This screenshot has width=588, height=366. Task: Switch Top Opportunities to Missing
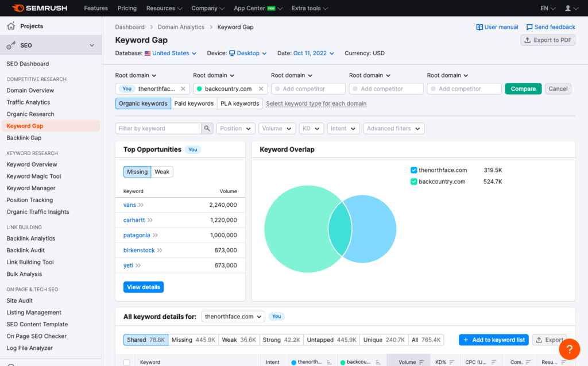(x=137, y=172)
